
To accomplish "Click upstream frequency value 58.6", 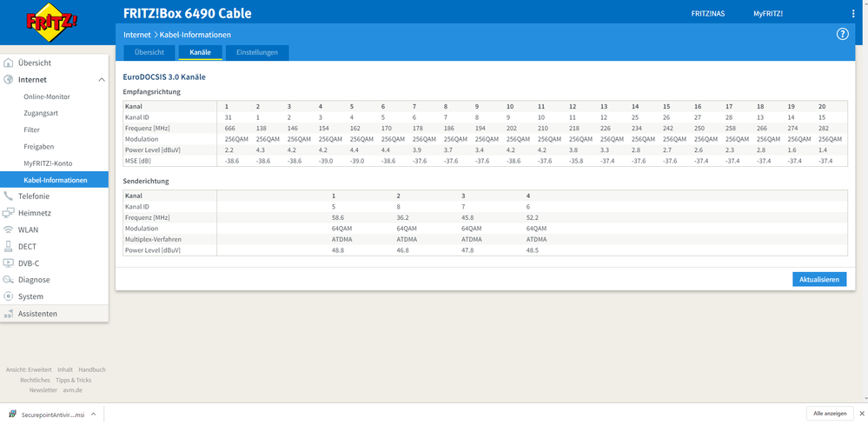I will [338, 217].
